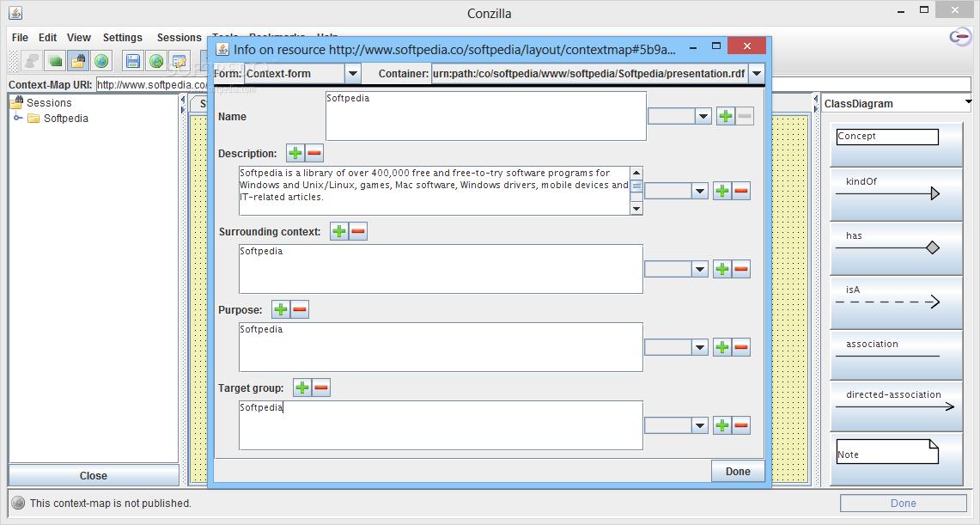
Task: Click the red minus right of Target group text box
Action: (741, 425)
